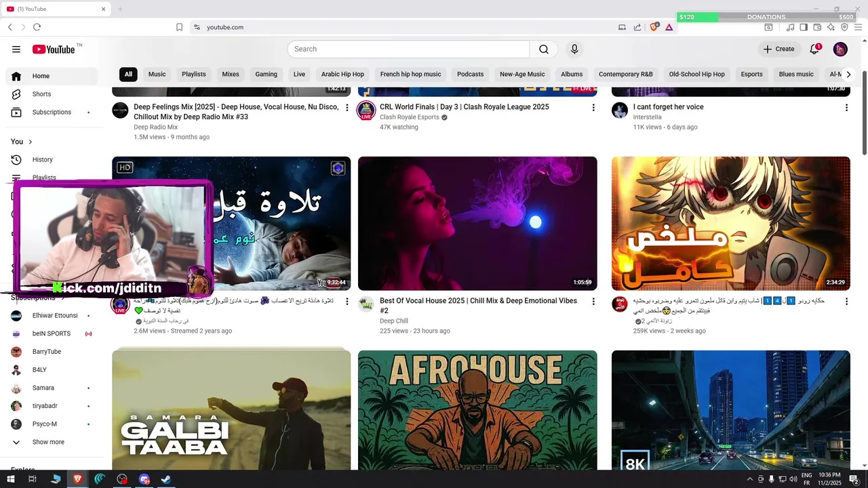Viewport: 868px width, 488px height.
Task: Close the YouTube browser tab
Action: 104,9
